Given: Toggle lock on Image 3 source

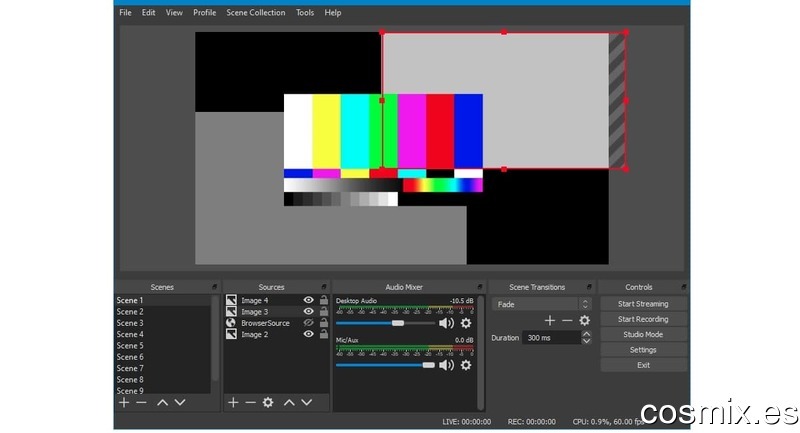Looking at the screenshot, I should (x=323, y=311).
